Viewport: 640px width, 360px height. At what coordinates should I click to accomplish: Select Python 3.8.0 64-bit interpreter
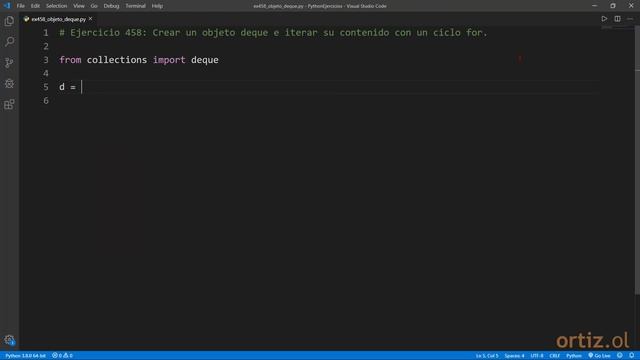click(x=25, y=356)
